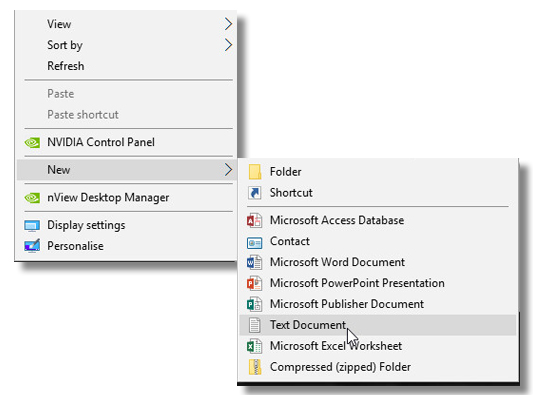Expand the View submenu arrow

(228, 24)
